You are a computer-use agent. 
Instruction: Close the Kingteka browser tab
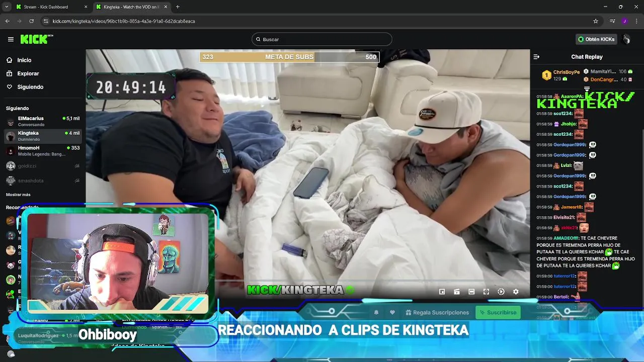click(x=166, y=7)
